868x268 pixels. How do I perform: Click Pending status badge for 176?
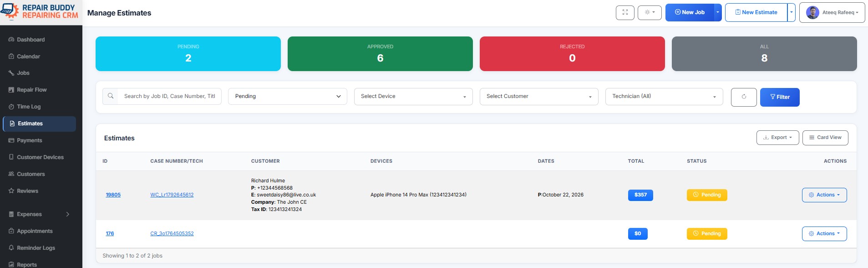point(707,234)
